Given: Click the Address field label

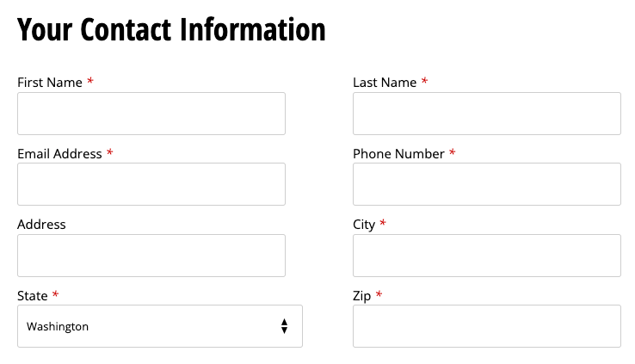Looking at the screenshot, I should [x=41, y=225].
